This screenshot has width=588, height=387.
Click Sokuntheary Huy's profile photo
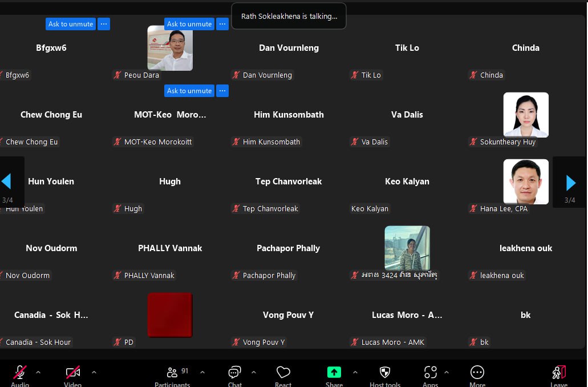click(526, 115)
